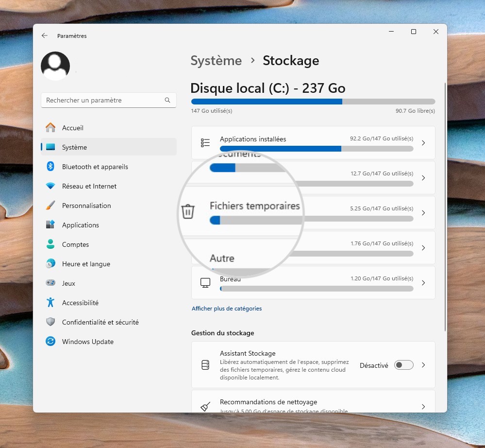Maximize the Paramètres window

click(x=413, y=32)
